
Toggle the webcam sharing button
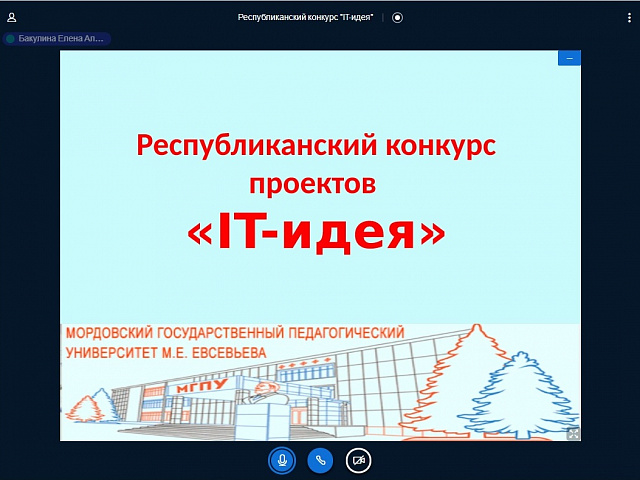pos(358,460)
